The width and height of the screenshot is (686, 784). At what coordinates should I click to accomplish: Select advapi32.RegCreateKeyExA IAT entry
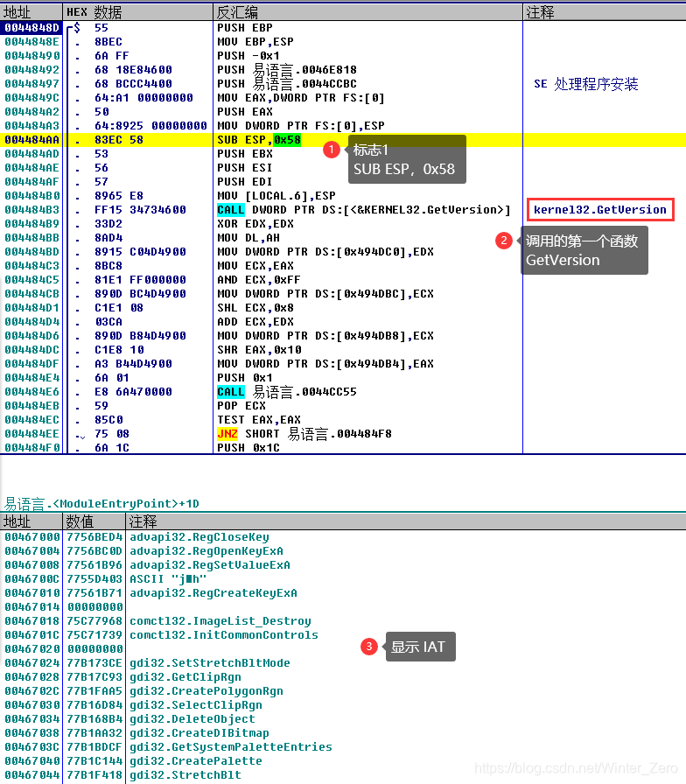(x=213, y=593)
